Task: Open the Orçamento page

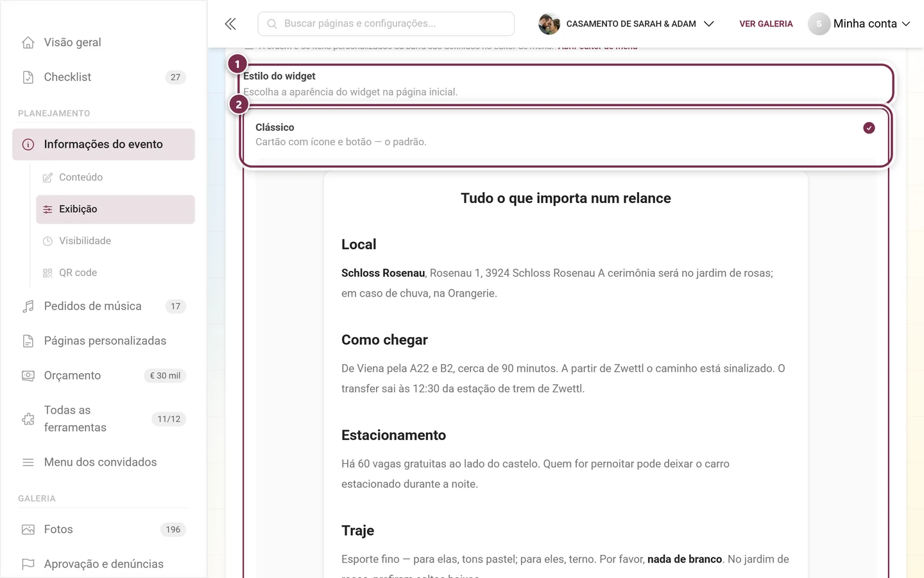Action: pos(103,376)
